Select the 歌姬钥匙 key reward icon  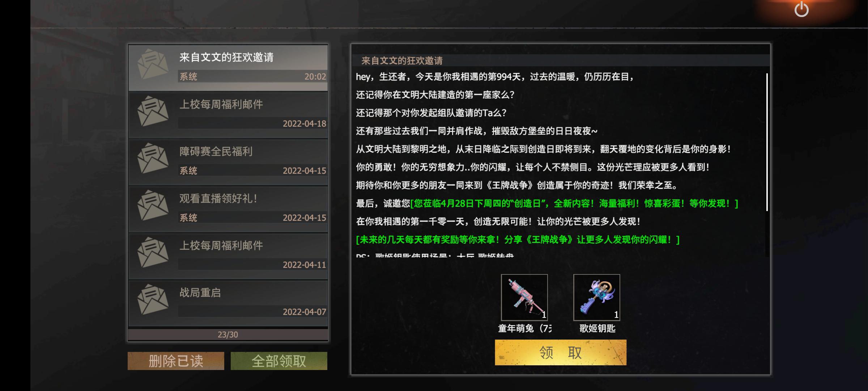tap(596, 297)
